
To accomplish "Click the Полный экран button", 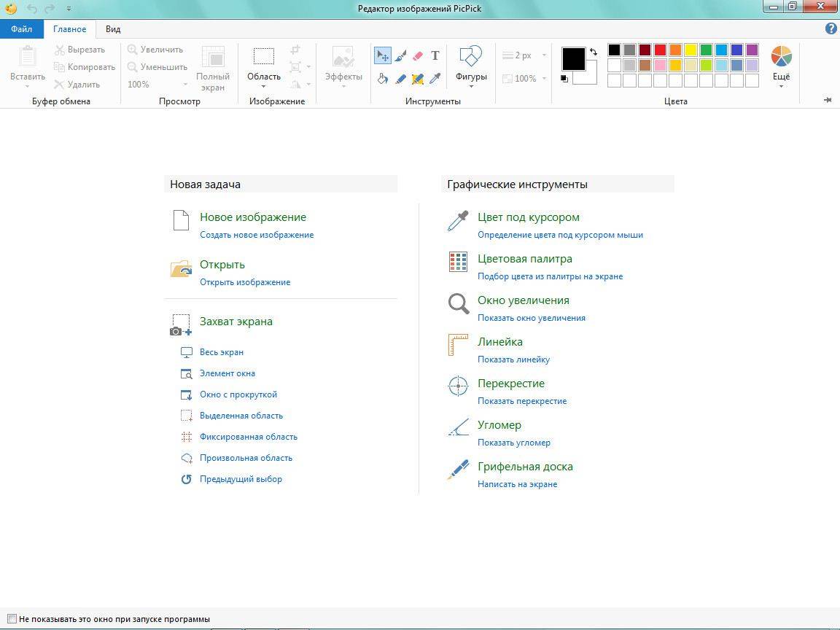I will [x=213, y=69].
